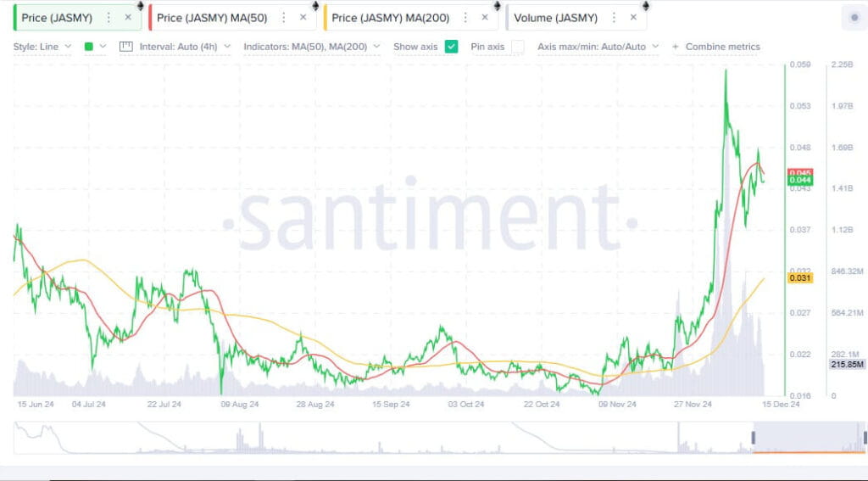Grab the right handle of range selector
The width and height of the screenshot is (868, 481).
865,438
